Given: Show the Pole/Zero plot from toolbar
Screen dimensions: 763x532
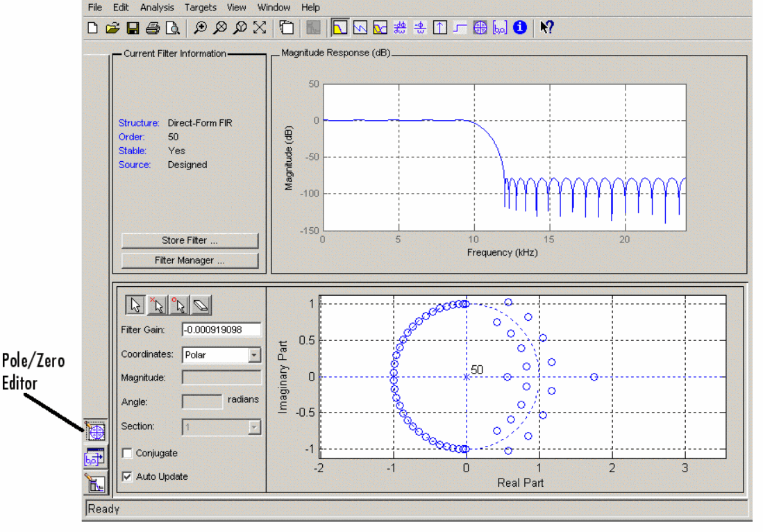Looking at the screenshot, I should click(x=480, y=28).
